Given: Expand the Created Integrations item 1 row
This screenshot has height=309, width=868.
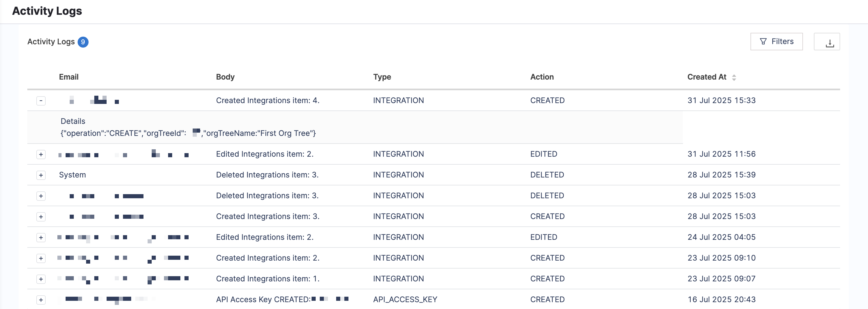Looking at the screenshot, I should point(41,279).
